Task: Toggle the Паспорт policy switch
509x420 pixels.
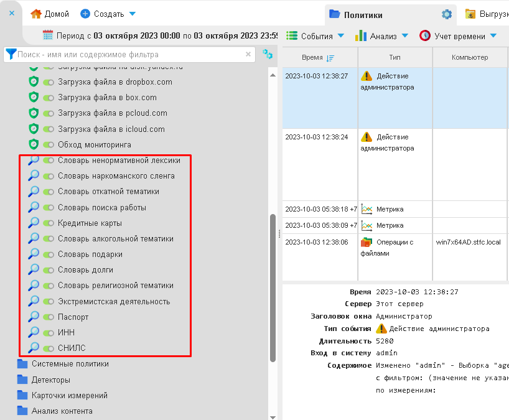Action: pos(49,317)
